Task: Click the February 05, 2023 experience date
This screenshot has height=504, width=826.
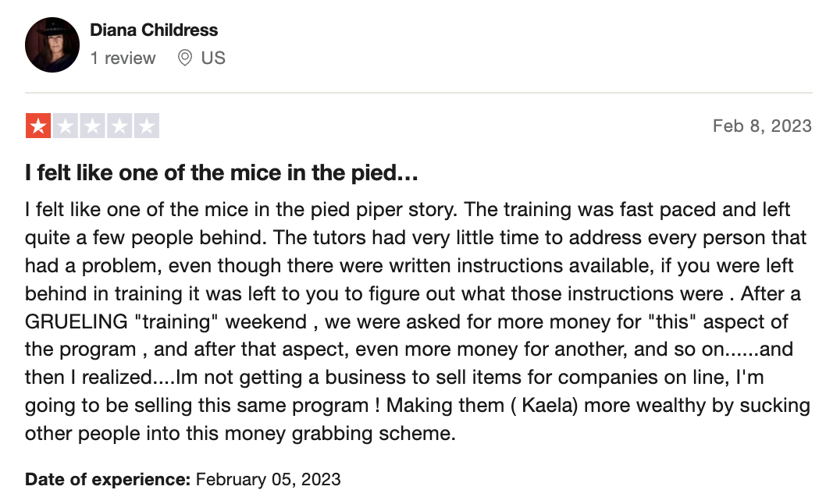Action: tap(268, 479)
